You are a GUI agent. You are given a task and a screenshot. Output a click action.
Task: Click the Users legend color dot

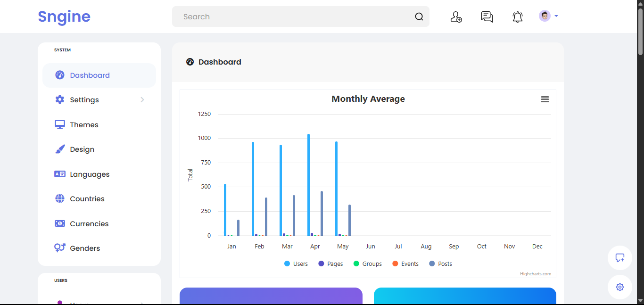pos(287,264)
